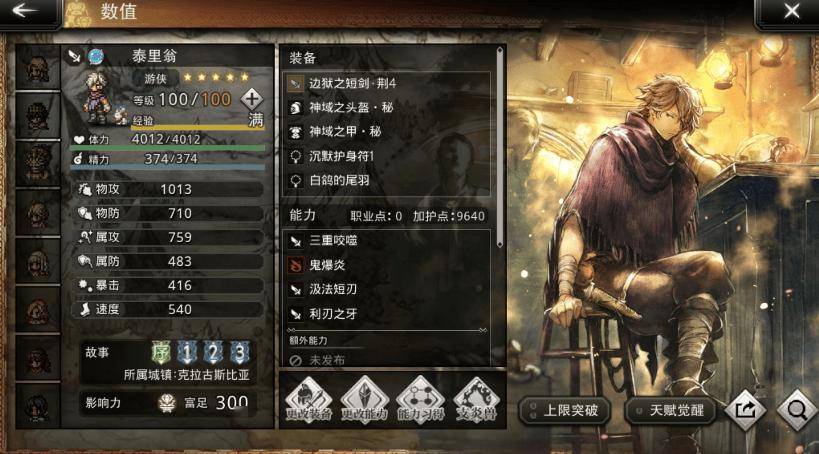Open 能力习得 ability learning icon
819x454 pixels.
tap(420, 401)
